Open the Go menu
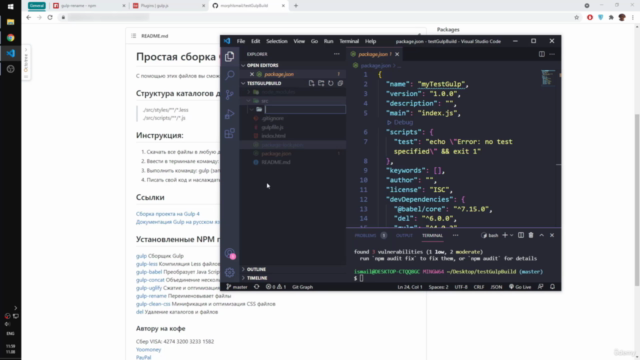 click(314, 41)
